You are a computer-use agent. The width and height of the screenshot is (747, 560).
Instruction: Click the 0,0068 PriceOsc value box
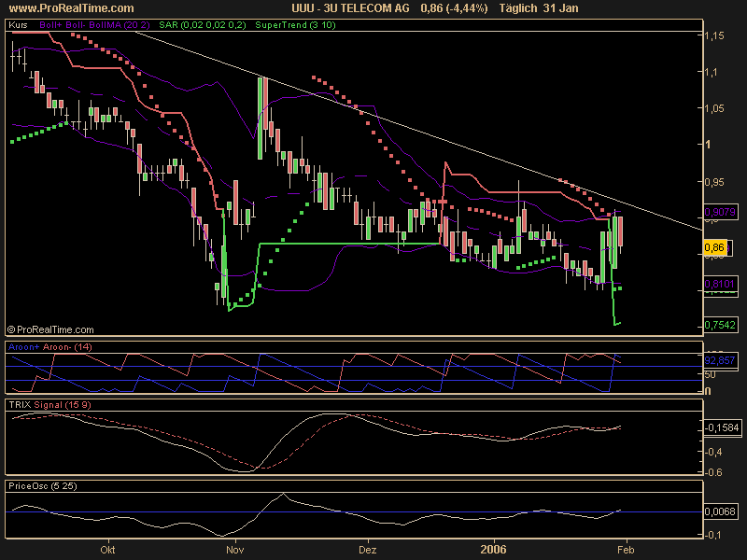click(x=721, y=511)
